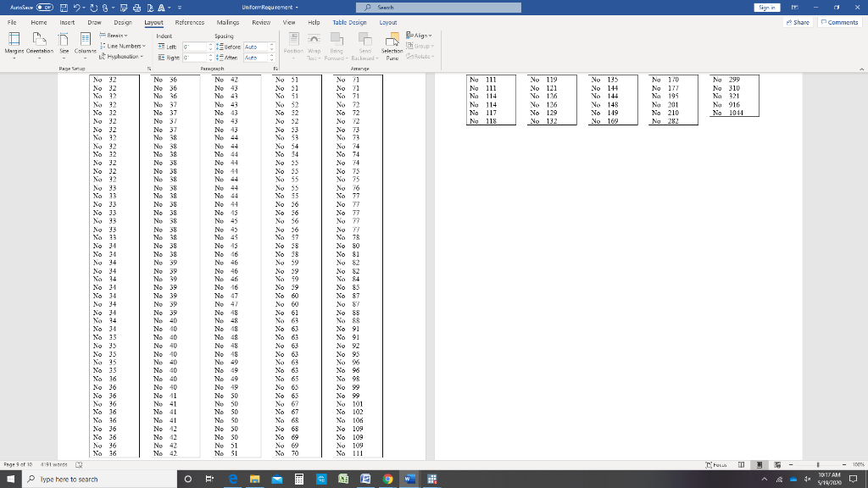Open Task View from the taskbar
Screen dimensions: 868x488
pos(210,480)
